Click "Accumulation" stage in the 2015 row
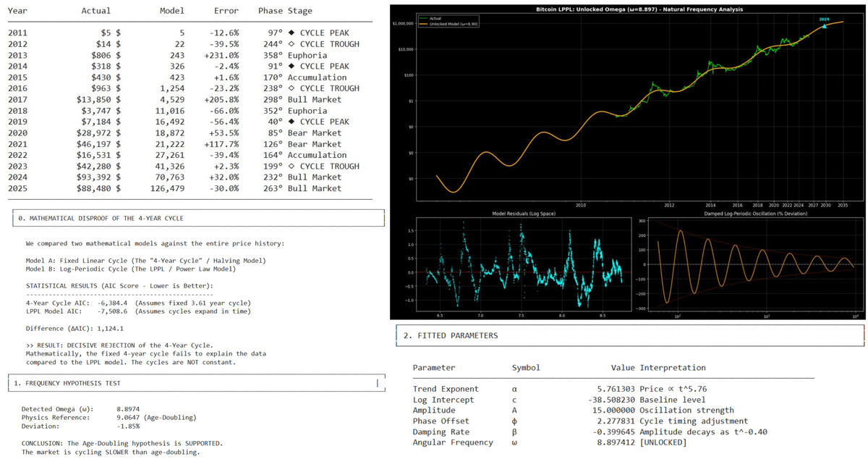Image resolution: width=868 pixels, height=467 pixels. click(x=317, y=77)
